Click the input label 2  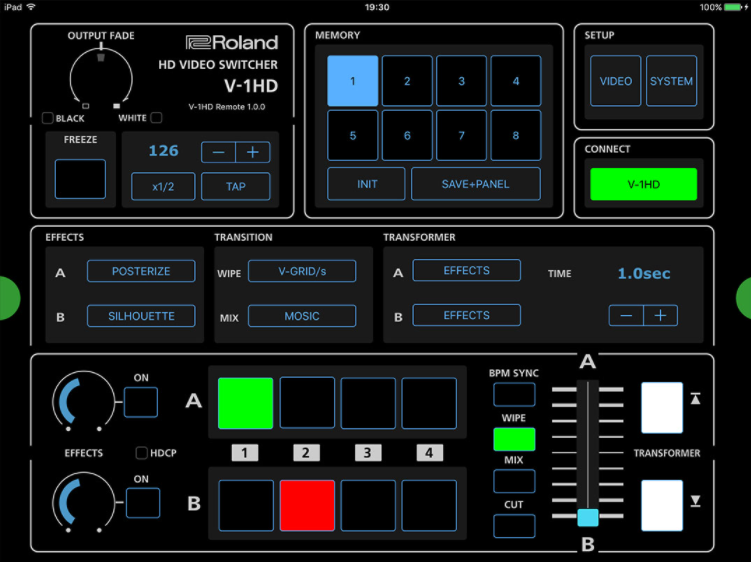click(x=306, y=453)
